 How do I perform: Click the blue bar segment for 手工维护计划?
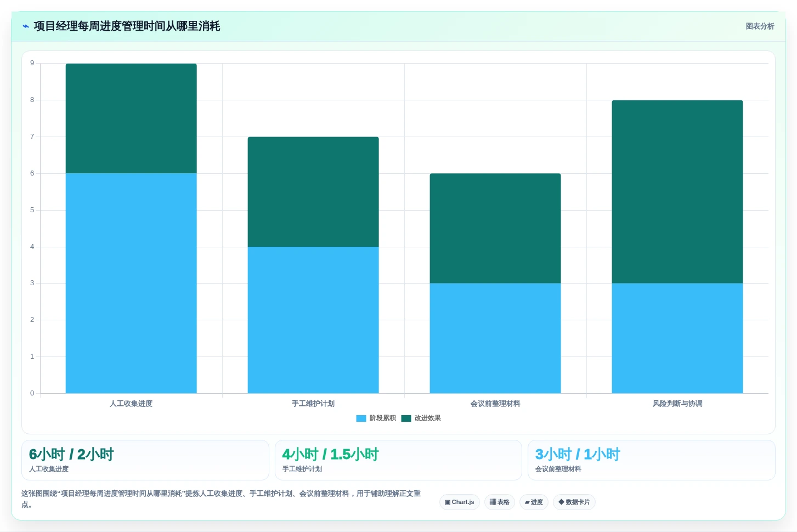click(313, 320)
